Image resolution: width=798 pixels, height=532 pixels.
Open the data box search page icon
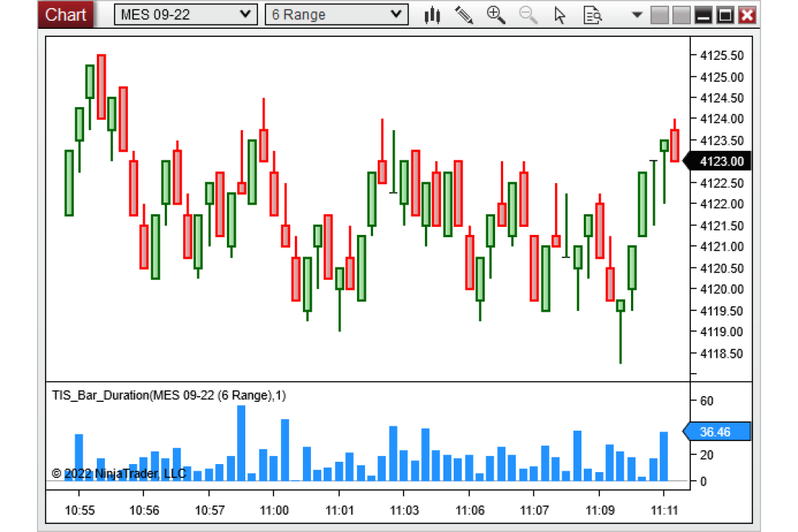[593, 15]
